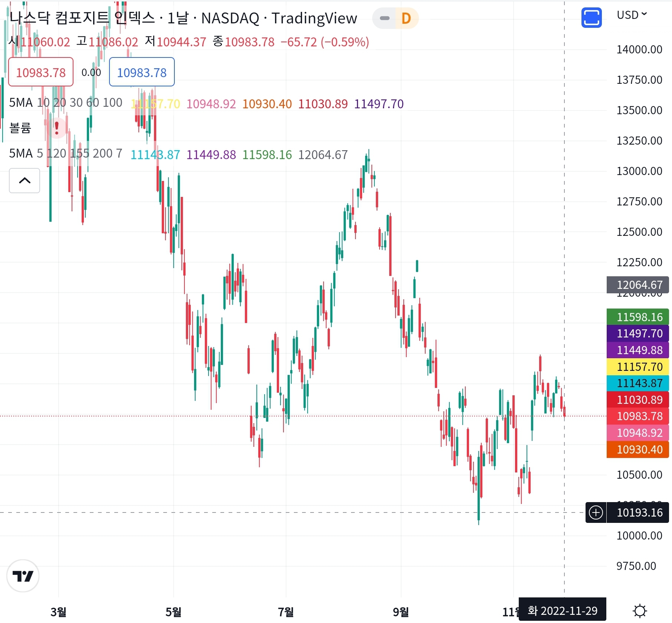The height and width of the screenshot is (623, 672).
Task: Click the change value −65.72 (−0.59%)
Action: pyautogui.click(x=325, y=42)
